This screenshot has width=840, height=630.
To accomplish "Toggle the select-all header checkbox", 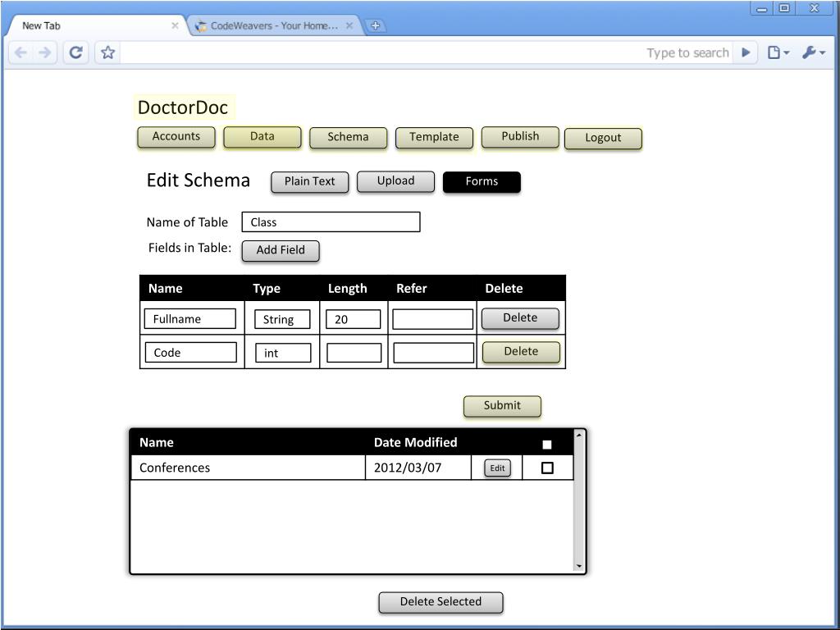I will (547, 444).
